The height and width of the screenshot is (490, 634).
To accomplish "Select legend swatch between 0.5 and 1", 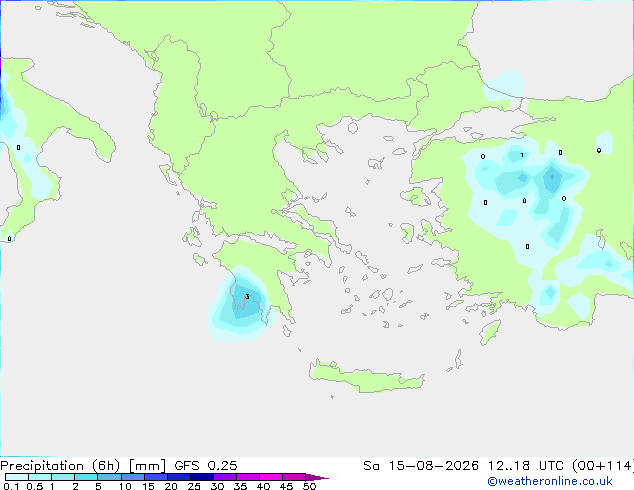I will click(x=40, y=477).
